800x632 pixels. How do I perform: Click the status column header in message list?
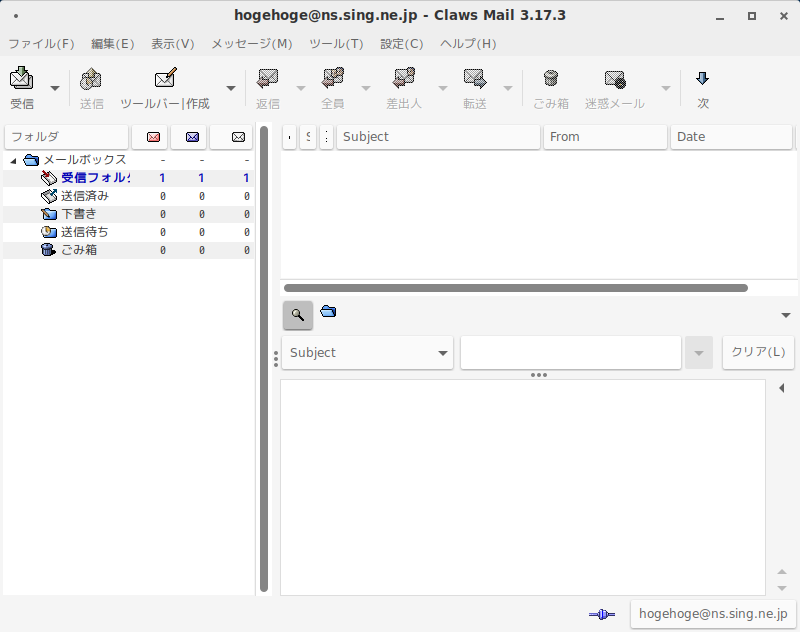(308, 137)
